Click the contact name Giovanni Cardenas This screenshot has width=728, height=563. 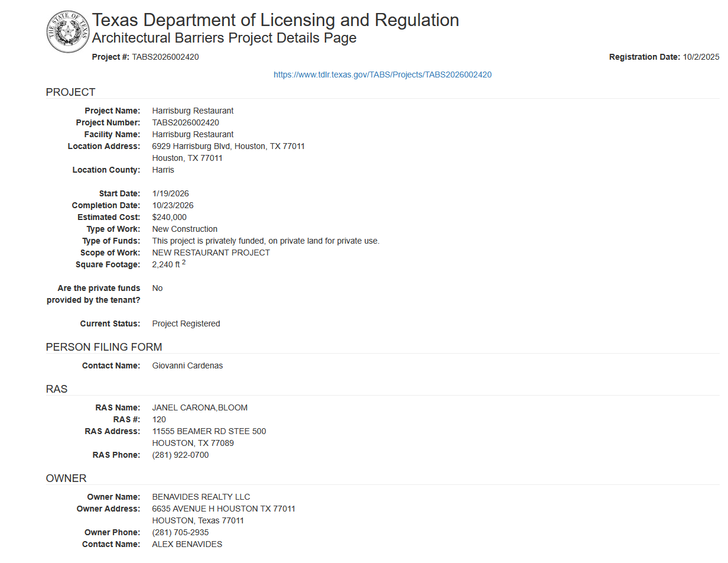pos(188,365)
